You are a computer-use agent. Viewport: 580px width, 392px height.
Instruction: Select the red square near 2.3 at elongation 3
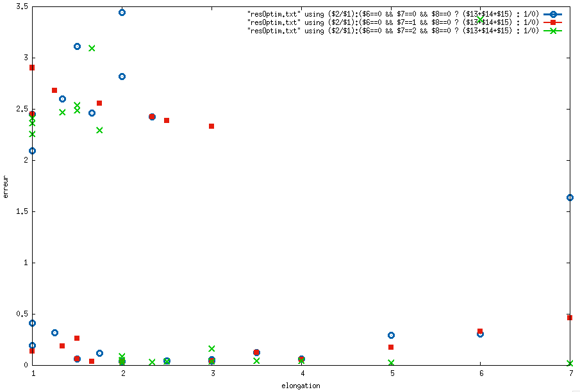click(x=211, y=126)
